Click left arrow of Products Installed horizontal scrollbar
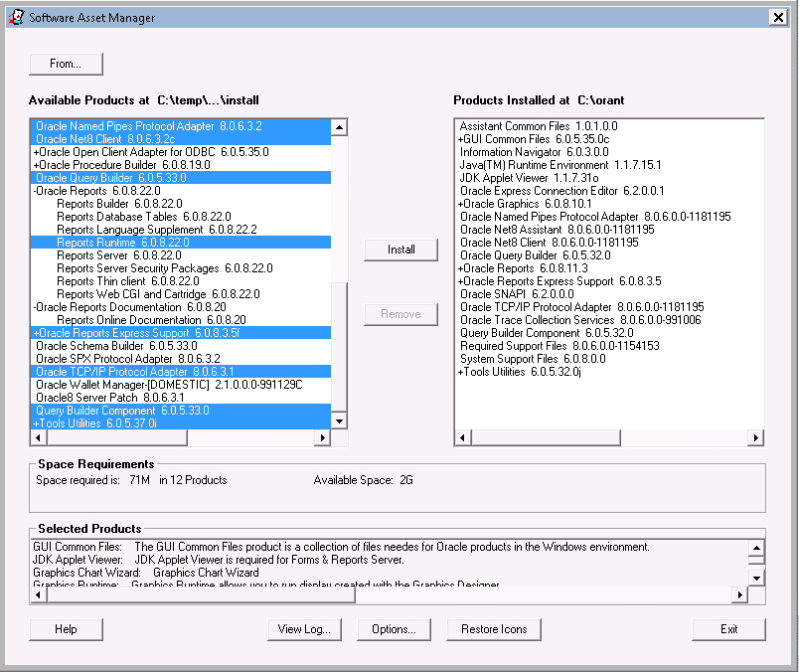The image size is (799, 672). 463,437
